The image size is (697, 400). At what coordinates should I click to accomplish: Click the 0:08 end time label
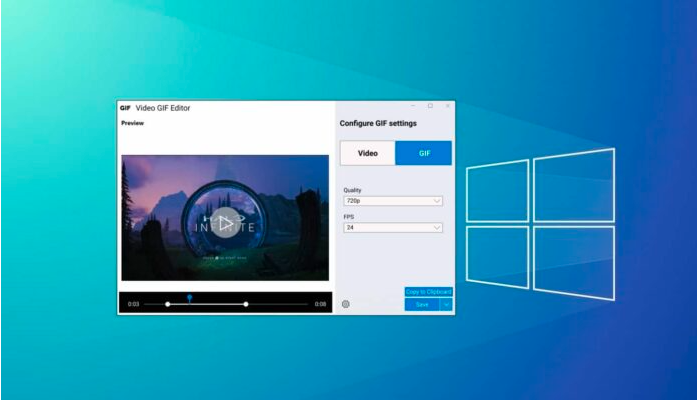pyautogui.click(x=320, y=304)
